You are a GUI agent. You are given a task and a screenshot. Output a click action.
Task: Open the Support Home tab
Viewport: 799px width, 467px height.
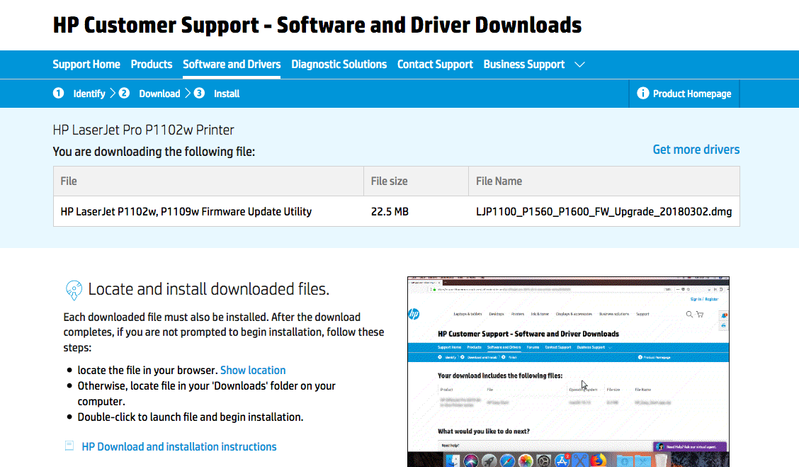point(86,65)
